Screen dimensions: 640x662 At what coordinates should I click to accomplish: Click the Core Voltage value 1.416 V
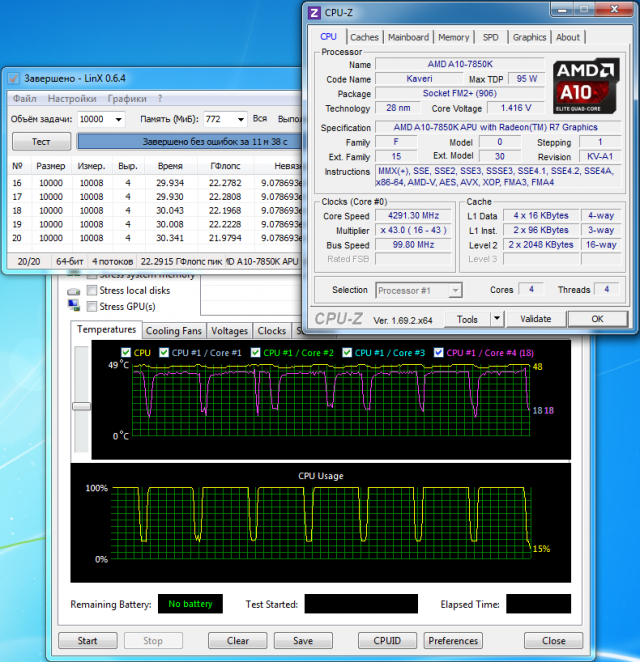coord(516,108)
